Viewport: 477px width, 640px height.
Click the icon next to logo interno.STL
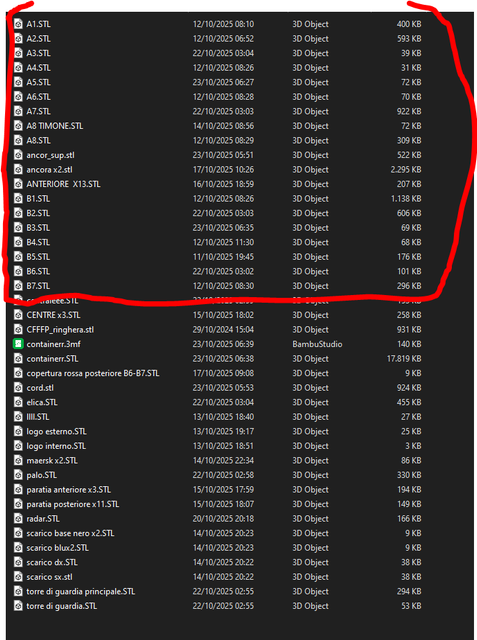click(18, 446)
